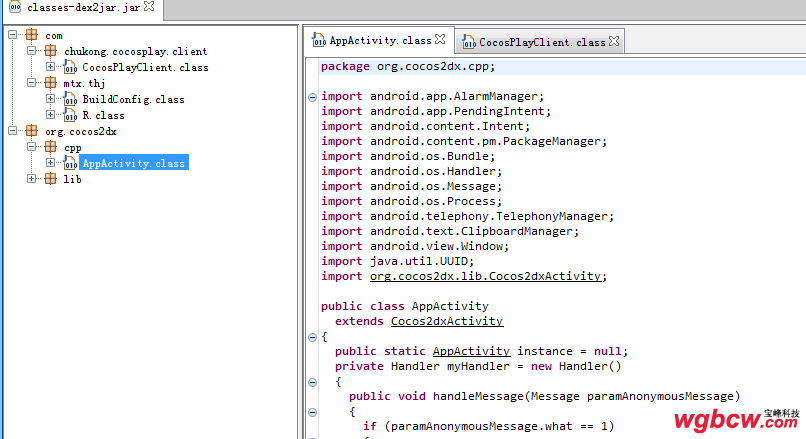Expand the BuildConfig.class tree node
The width and height of the screenshot is (806, 439).
[50, 100]
